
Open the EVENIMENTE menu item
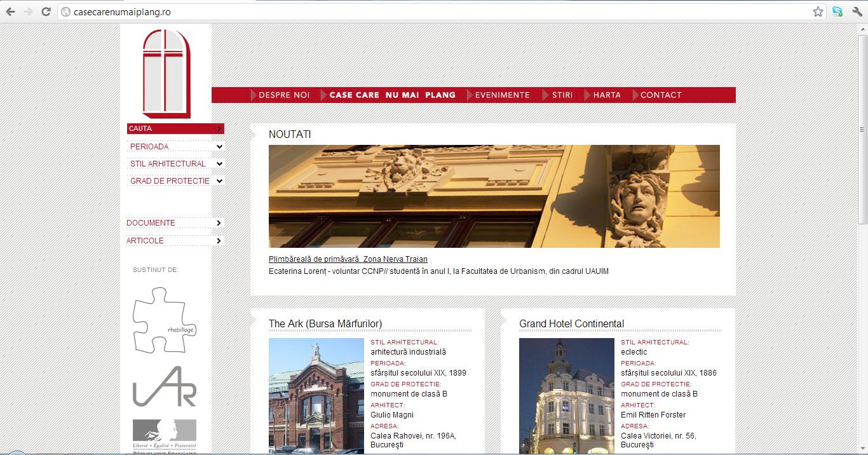(x=502, y=95)
